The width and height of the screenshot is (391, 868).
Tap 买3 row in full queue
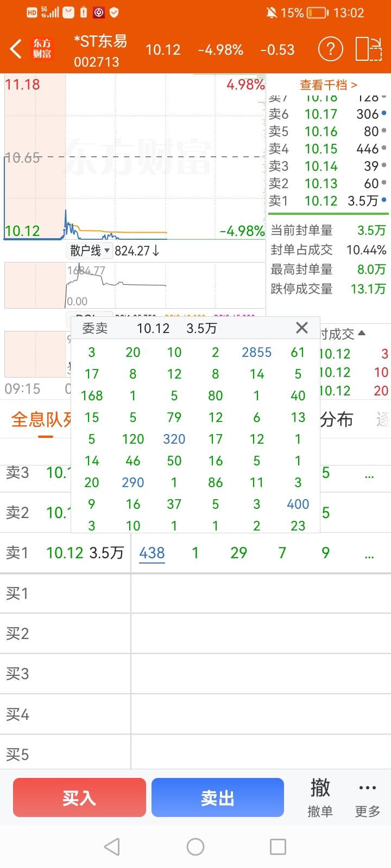coord(195,674)
